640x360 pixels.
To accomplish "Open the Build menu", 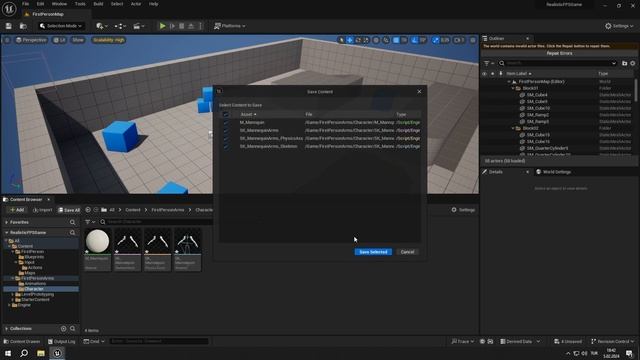I will (98, 4).
